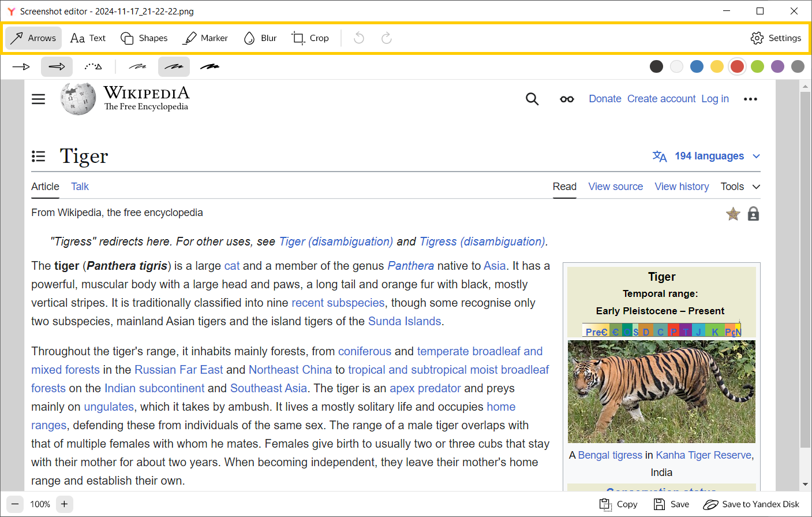
Task: Choose the thickest line width
Action: click(209, 67)
